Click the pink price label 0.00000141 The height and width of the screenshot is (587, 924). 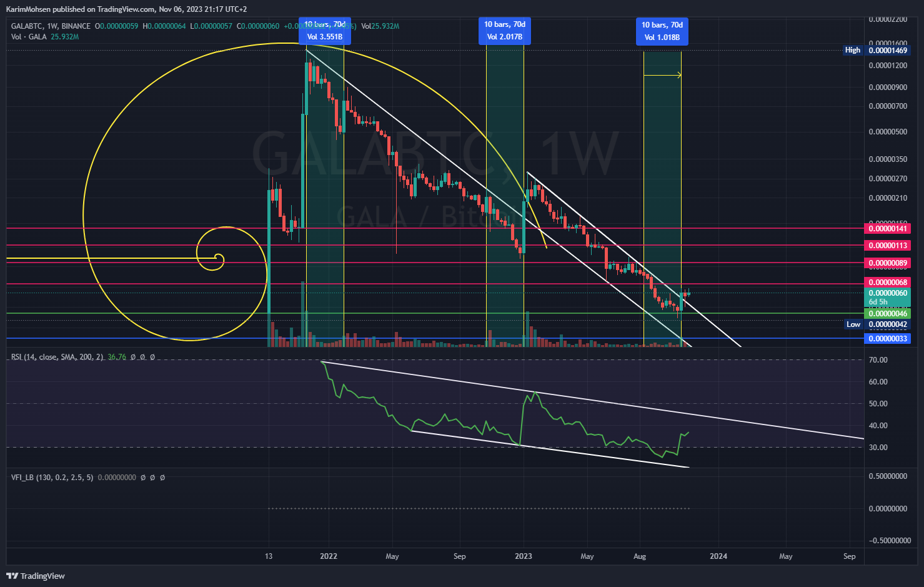[888, 229]
